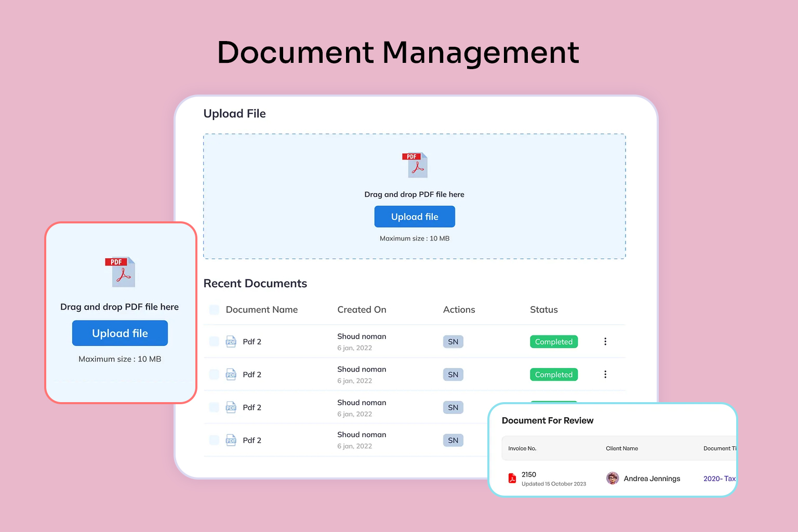Open the 2020- Tax document link

719,478
